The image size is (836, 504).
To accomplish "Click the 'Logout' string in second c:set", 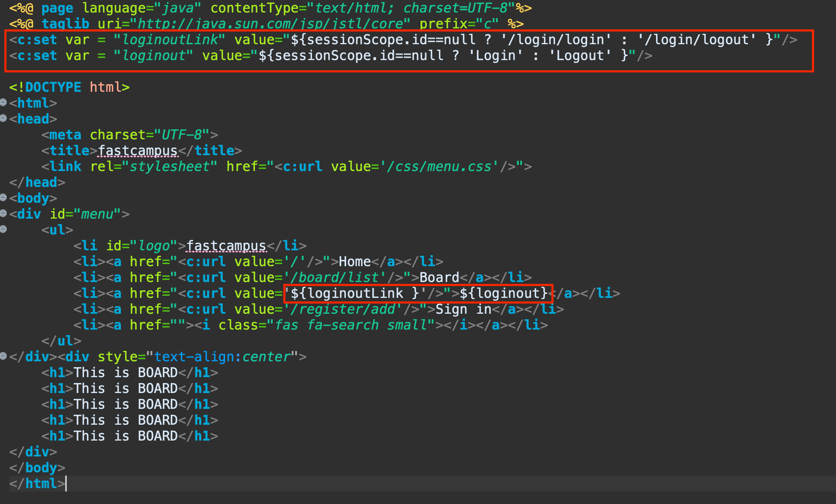I will pos(580,55).
